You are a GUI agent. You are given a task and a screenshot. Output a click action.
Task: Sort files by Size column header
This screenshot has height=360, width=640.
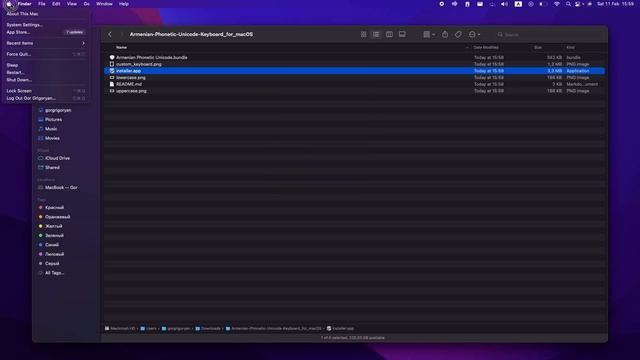[538, 47]
